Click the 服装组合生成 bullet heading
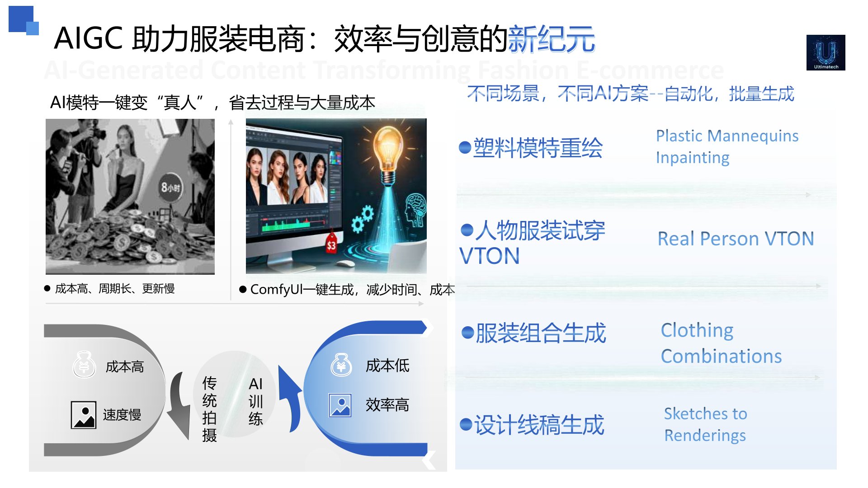Image resolution: width=868 pixels, height=488 pixels. (534, 333)
